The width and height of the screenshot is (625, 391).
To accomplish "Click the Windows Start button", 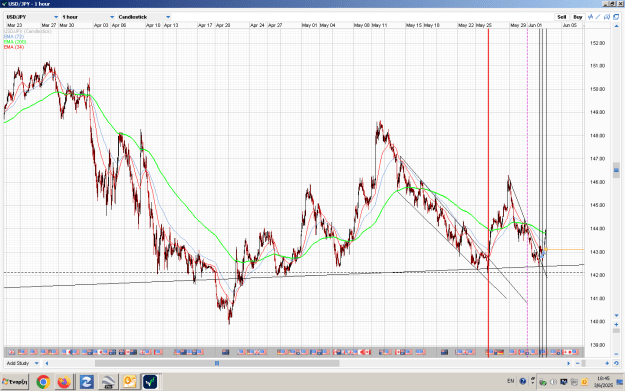I will coord(15,382).
